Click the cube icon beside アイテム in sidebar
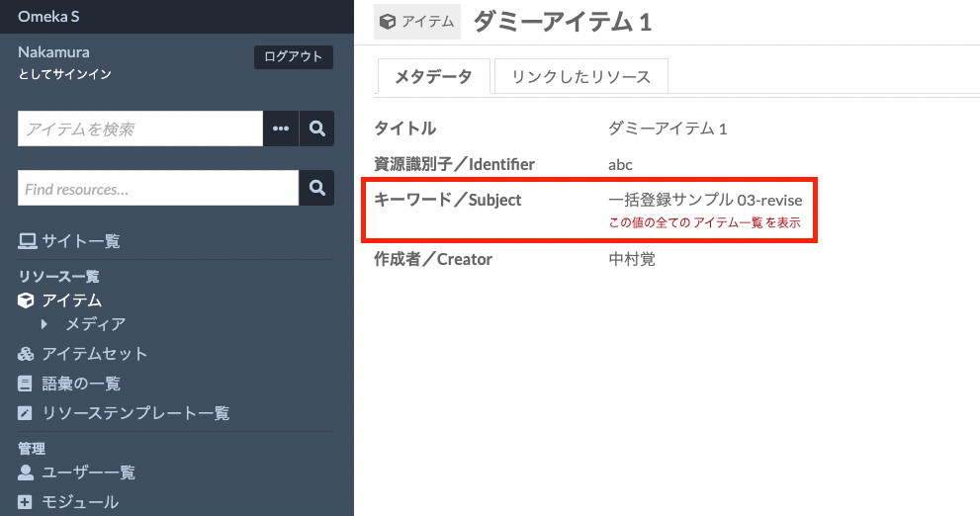The image size is (980, 516). (x=26, y=301)
